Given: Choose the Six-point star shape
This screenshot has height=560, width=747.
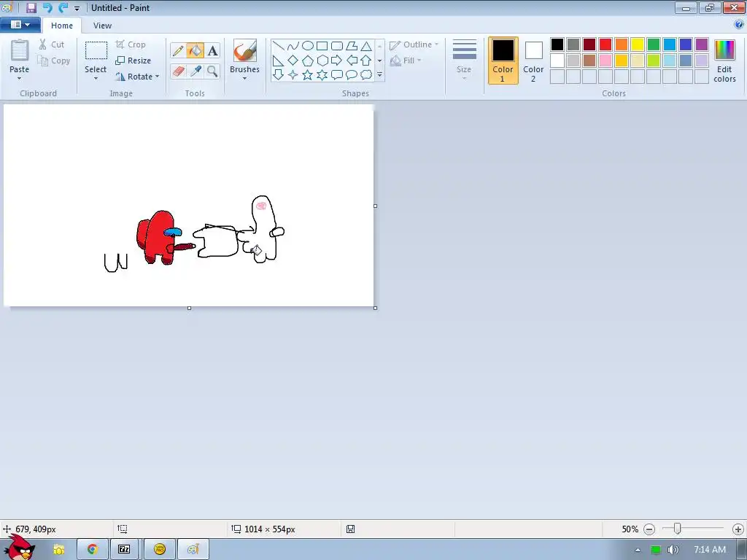Looking at the screenshot, I should pyautogui.click(x=322, y=75).
